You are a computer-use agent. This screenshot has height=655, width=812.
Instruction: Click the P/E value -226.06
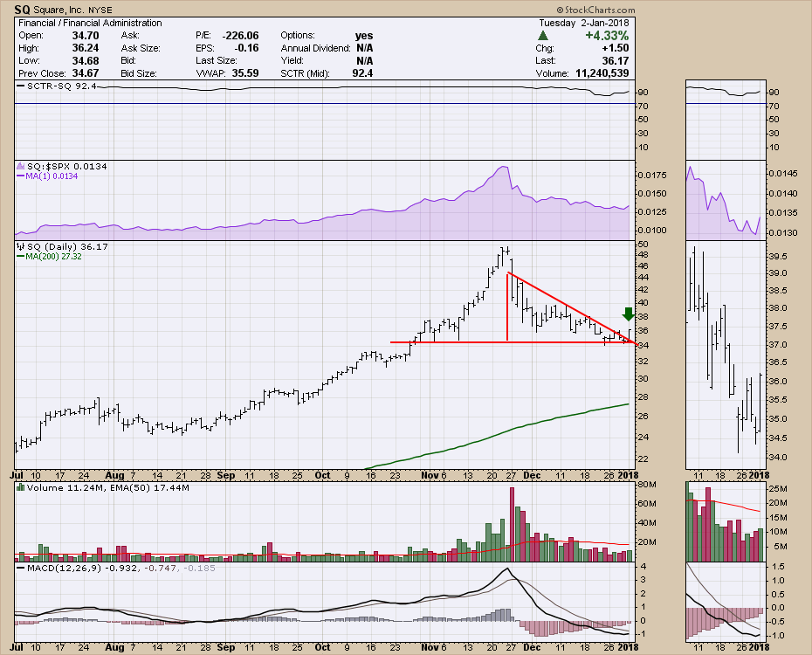pos(240,35)
